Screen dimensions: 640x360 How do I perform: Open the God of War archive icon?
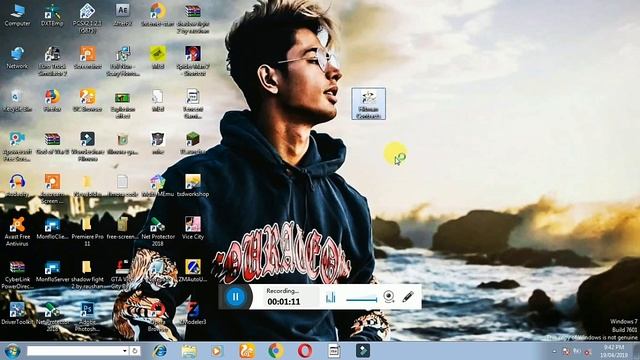[x=52, y=143]
